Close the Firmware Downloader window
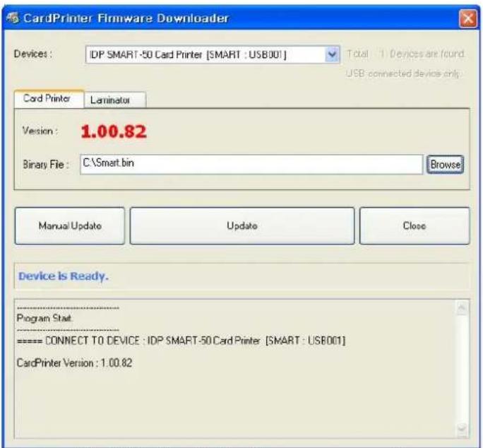This screenshot has height=448, width=483. point(467,18)
